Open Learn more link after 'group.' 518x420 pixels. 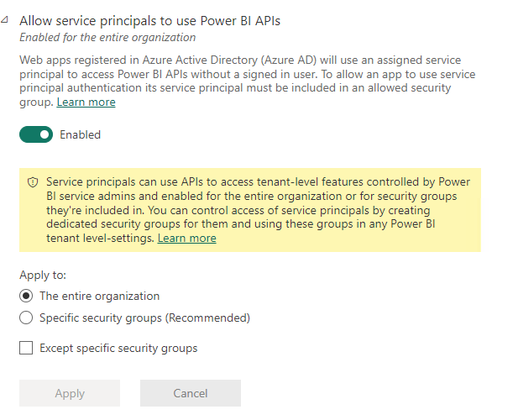pos(86,102)
